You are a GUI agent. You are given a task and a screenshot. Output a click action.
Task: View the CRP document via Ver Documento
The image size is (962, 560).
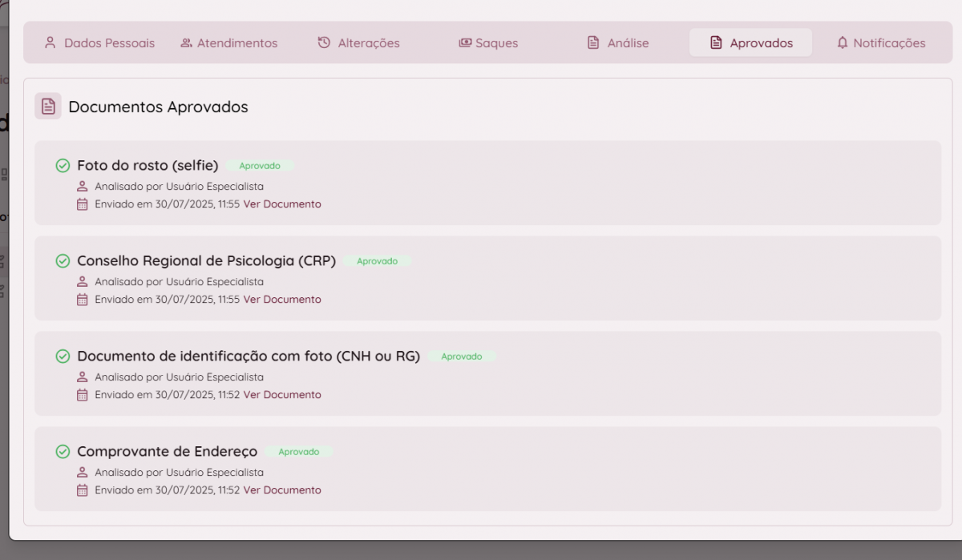point(282,300)
